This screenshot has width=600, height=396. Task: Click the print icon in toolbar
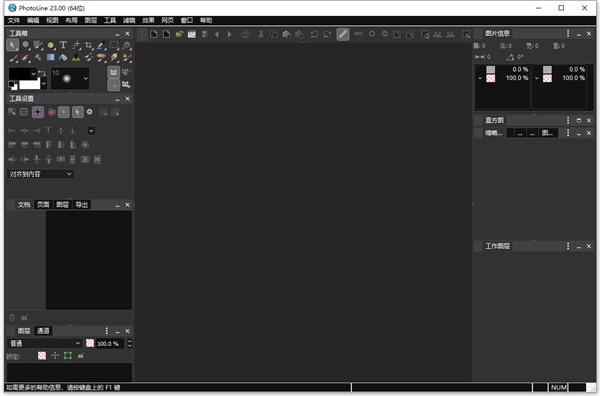(x=245, y=35)
